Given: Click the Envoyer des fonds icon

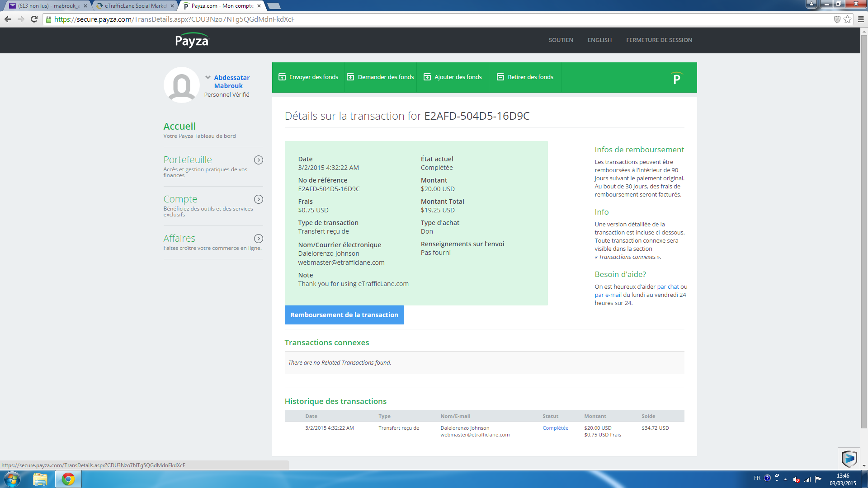Looking at the screenshot, I should (x=282, y=77).
